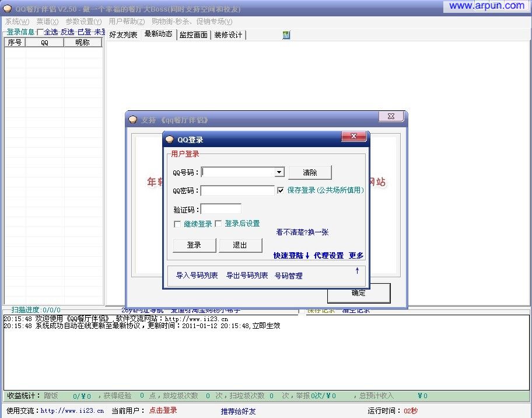This screenshot has width=532, height=418.
Task: Close the 支持《qq餐厅伴侣》 dialog
Action: pos(391,116)
